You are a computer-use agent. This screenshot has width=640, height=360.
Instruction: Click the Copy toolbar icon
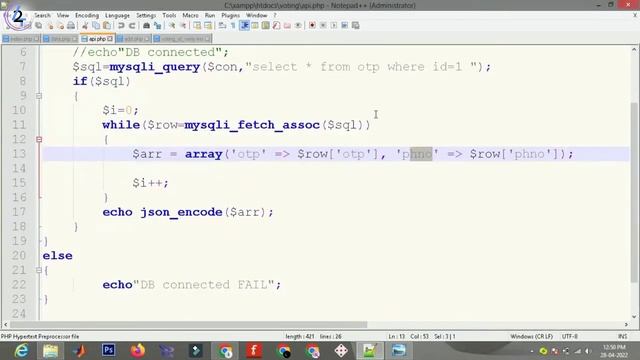click(x=96, y=26)
